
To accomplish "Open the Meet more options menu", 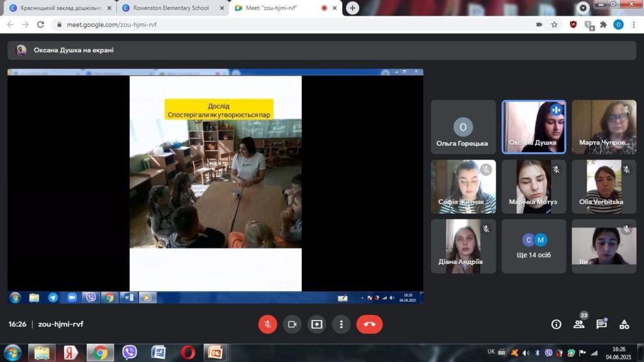I will pyautogui.click(x=341, y=324).
